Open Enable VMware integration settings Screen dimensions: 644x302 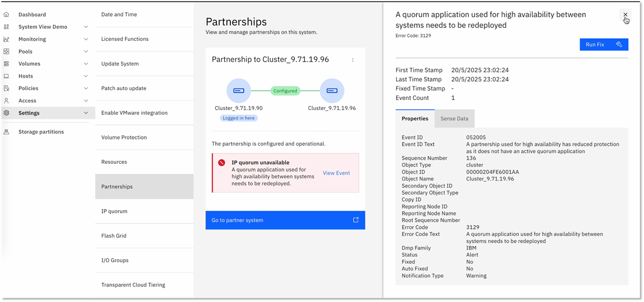144,113
